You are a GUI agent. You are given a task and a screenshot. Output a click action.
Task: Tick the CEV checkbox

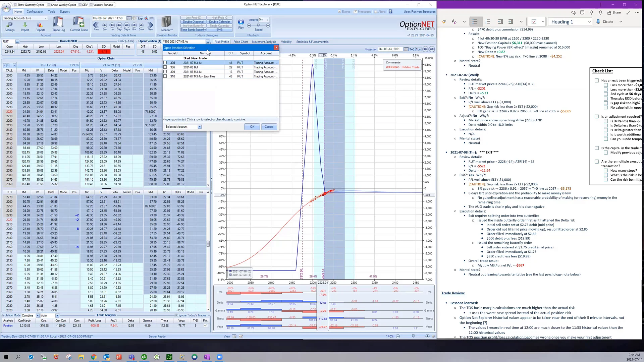(x=80, y=5)
